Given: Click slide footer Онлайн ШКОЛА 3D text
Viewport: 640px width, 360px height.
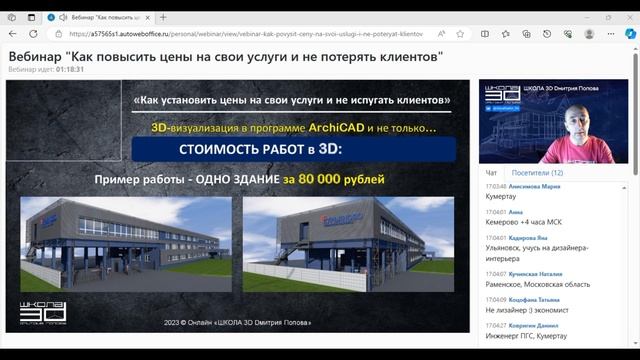Looking at the screenshot, I should (237, 322).
